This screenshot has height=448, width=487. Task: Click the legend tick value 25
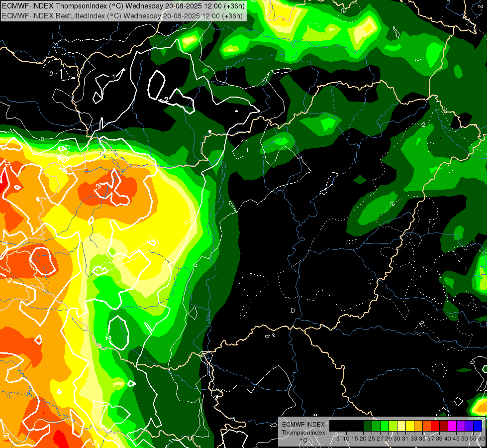tap(372, 439)
